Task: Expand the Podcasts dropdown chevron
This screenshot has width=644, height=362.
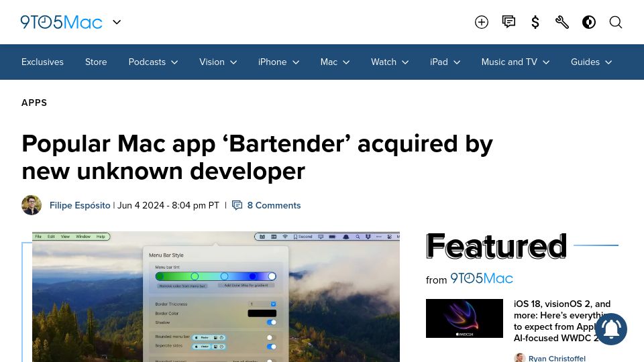Action: (174, 62)
